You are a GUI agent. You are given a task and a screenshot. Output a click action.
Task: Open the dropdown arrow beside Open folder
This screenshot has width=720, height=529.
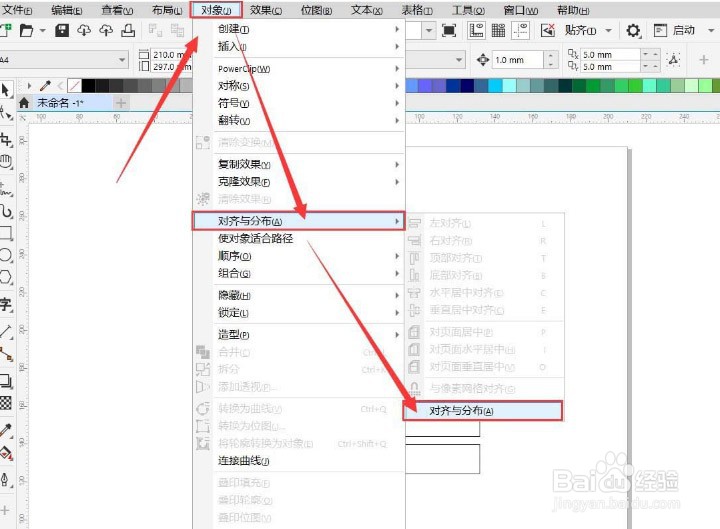[x=43, y=31]
